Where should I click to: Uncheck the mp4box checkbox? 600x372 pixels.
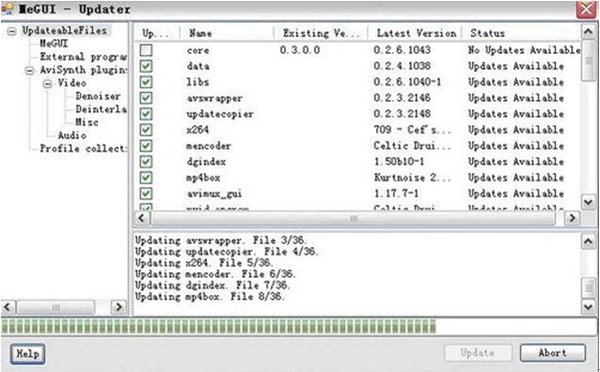tap(146, 178)
